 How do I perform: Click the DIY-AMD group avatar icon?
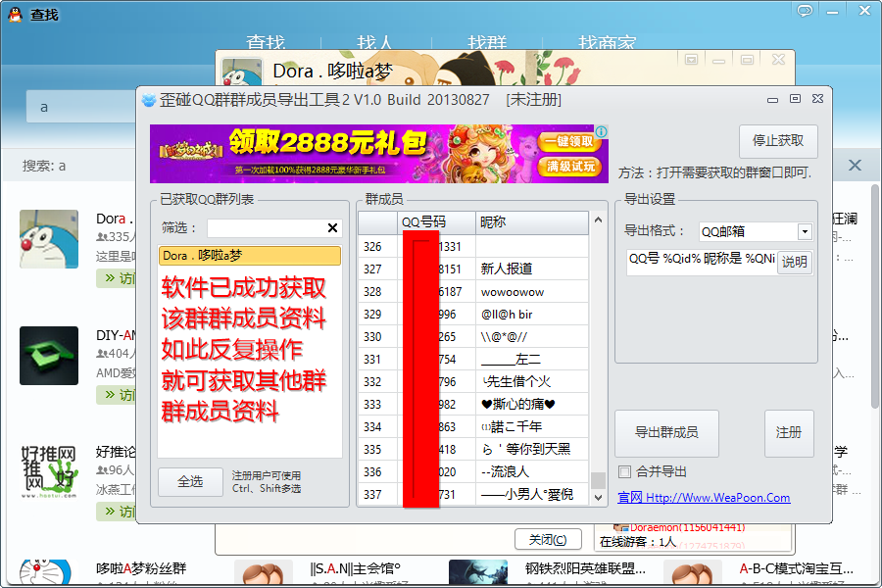[49, 356]
